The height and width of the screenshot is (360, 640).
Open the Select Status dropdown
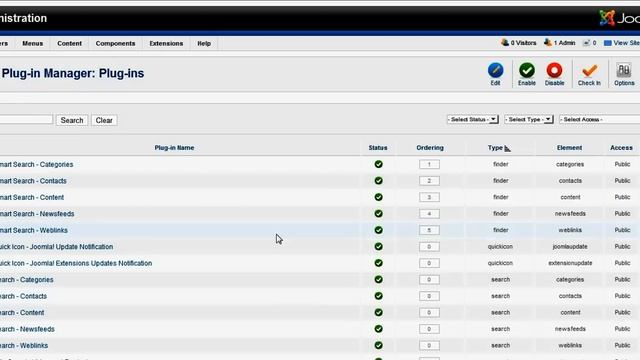(473, 120)
